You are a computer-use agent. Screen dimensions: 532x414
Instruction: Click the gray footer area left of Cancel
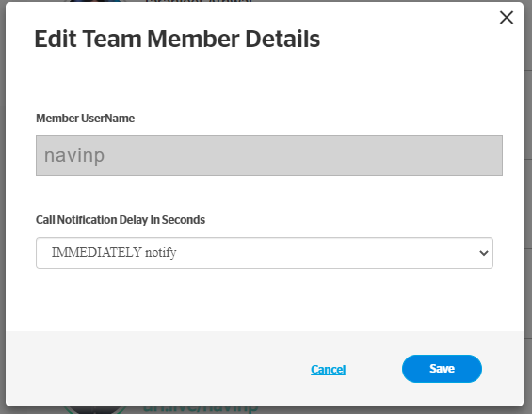pyautogui.click(x=156, y=369)
